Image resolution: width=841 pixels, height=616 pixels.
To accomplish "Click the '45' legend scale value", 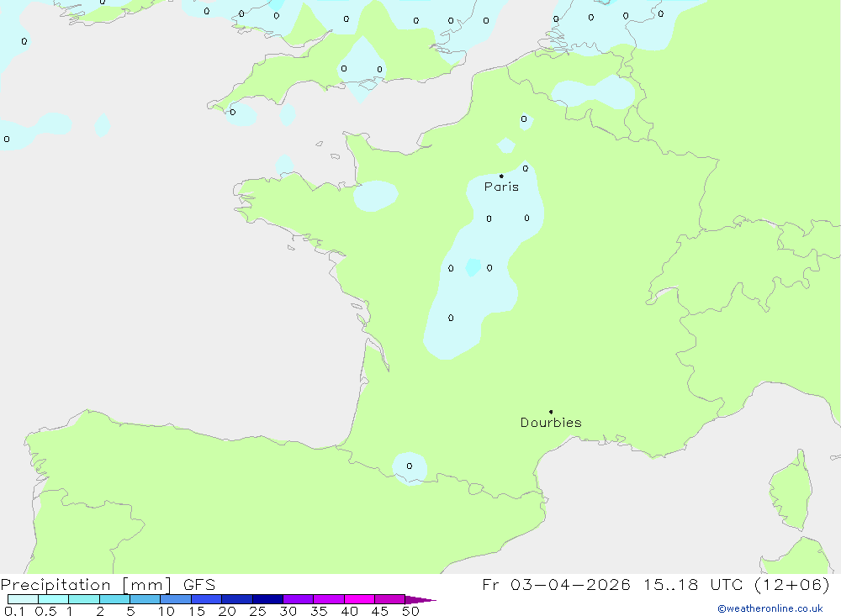I will [x=380, y=611].
